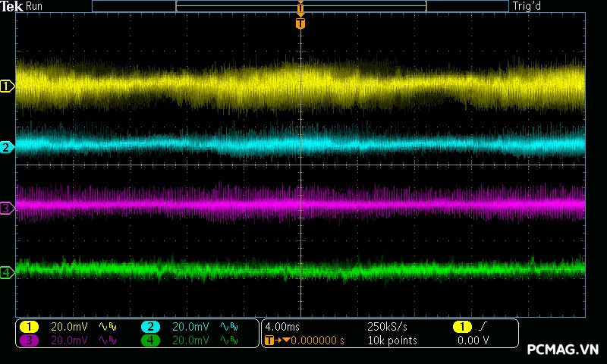Viewport: 607px width, 364px height.
Task: Click the green channel 4 badge
Action: coord(150,340)
